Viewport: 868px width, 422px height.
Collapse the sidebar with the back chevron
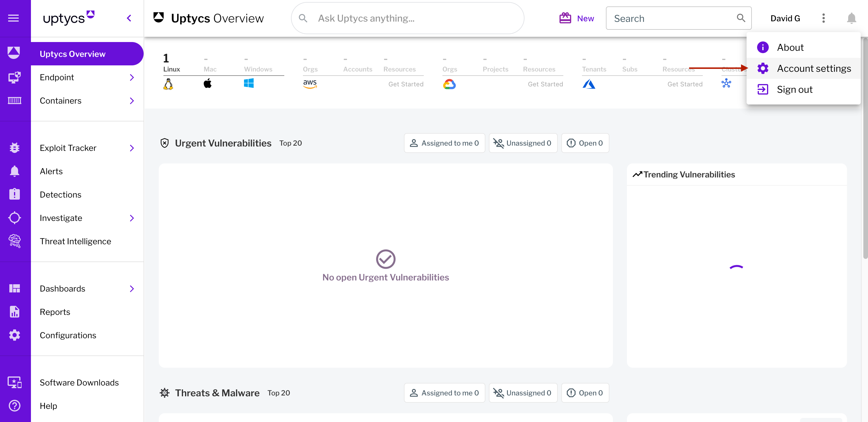129,18
